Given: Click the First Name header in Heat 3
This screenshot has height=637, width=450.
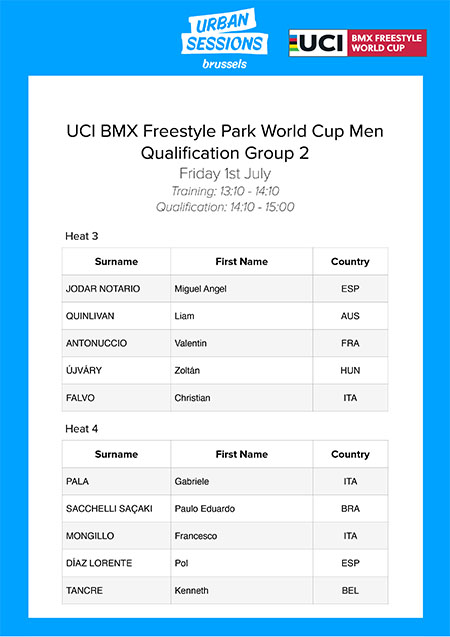Looking at the screenshot, I should click(x=242, y=262).
